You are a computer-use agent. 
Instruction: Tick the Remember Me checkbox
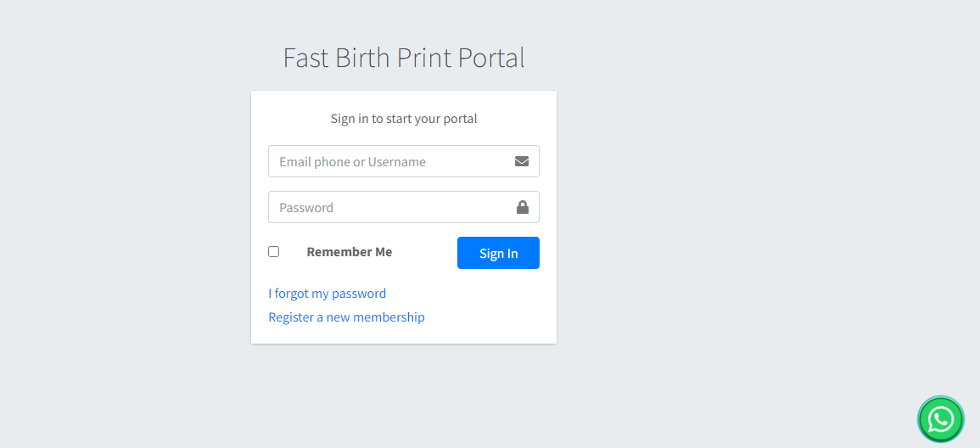click(274, 252)
